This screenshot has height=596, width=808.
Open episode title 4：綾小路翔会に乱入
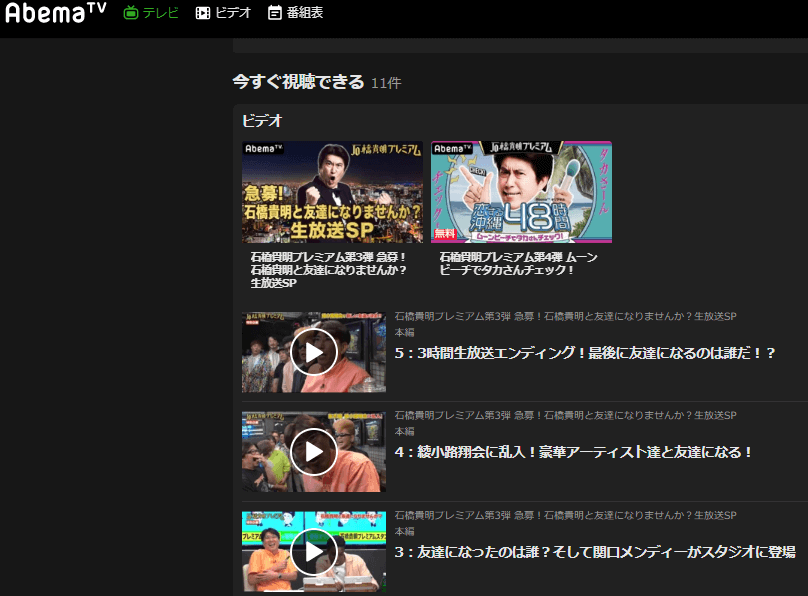tap(573, 452)
